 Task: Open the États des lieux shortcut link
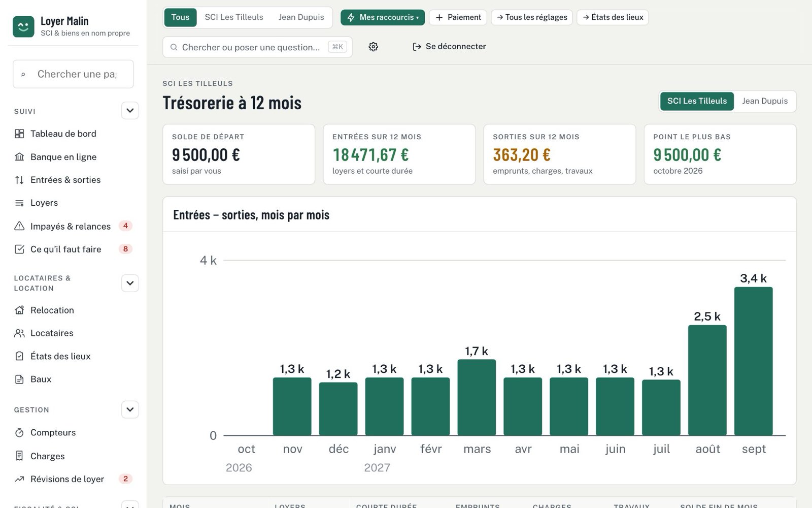tap(613, 17)
